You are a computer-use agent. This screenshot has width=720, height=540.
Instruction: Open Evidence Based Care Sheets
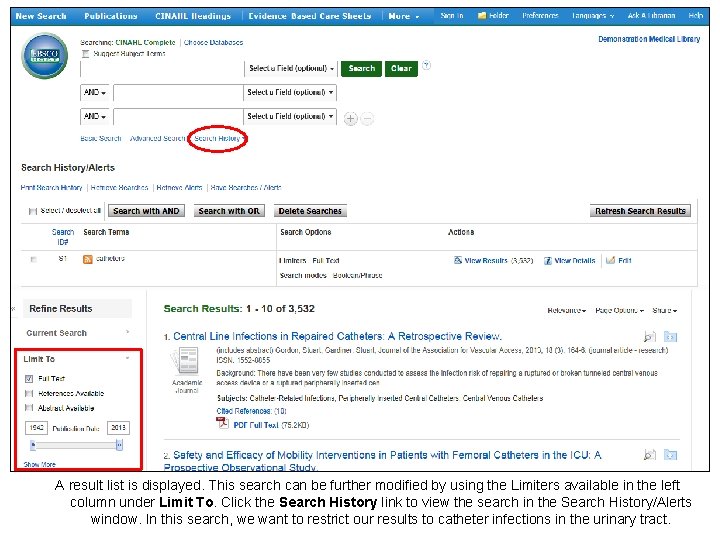tap(310, 16)
